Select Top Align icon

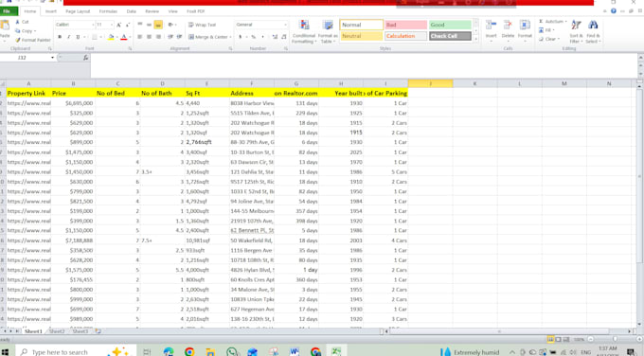point(140,25)
